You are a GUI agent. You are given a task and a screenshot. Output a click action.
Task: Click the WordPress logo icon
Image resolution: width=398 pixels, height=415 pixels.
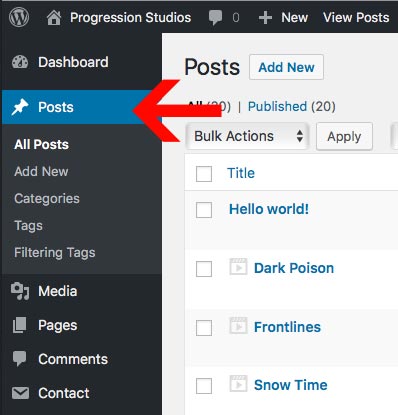[x=19, y=17]
